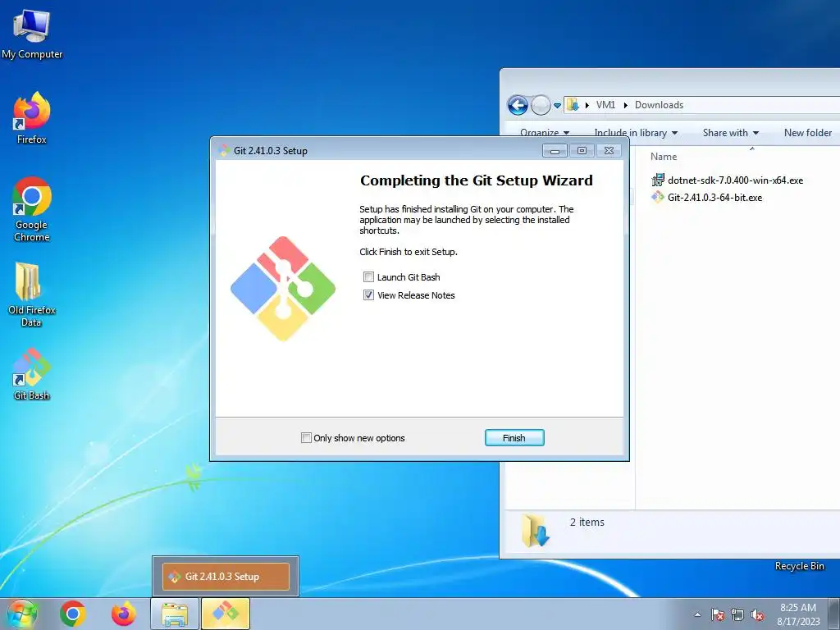Click the address bar folder icon

click(573, 104)
